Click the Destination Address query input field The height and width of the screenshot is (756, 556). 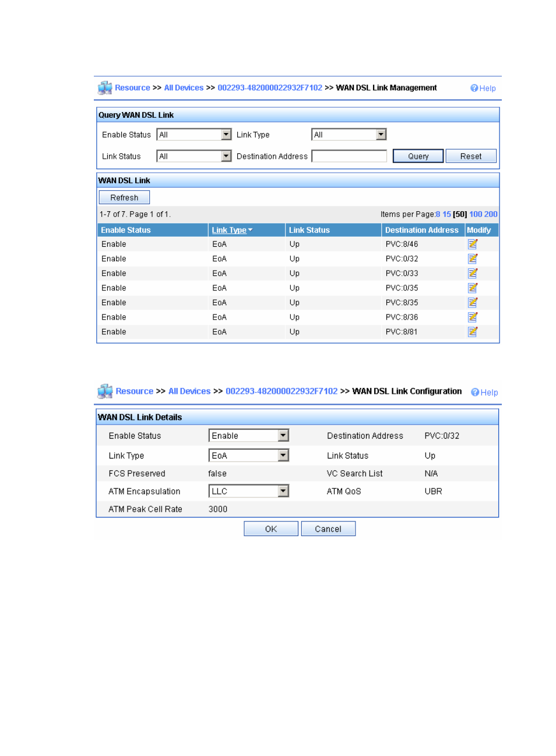349,156
